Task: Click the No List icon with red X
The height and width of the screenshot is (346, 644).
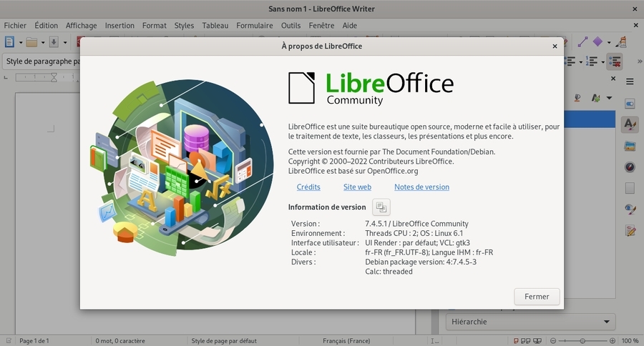Action: pos(615,61)
